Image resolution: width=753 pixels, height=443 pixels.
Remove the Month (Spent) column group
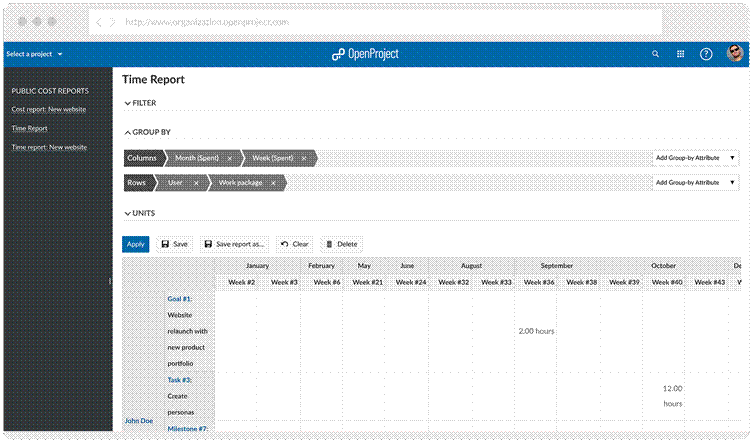(x=229, y=158)
